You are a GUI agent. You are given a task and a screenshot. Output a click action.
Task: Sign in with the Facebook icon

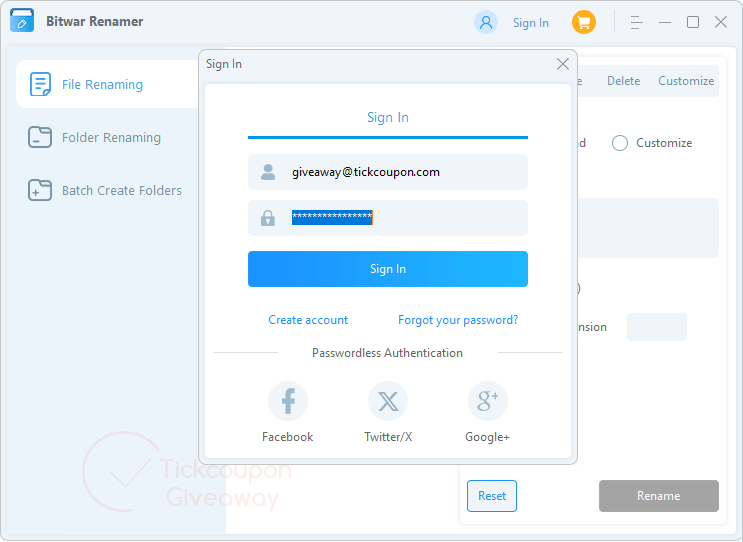point(288,401)
